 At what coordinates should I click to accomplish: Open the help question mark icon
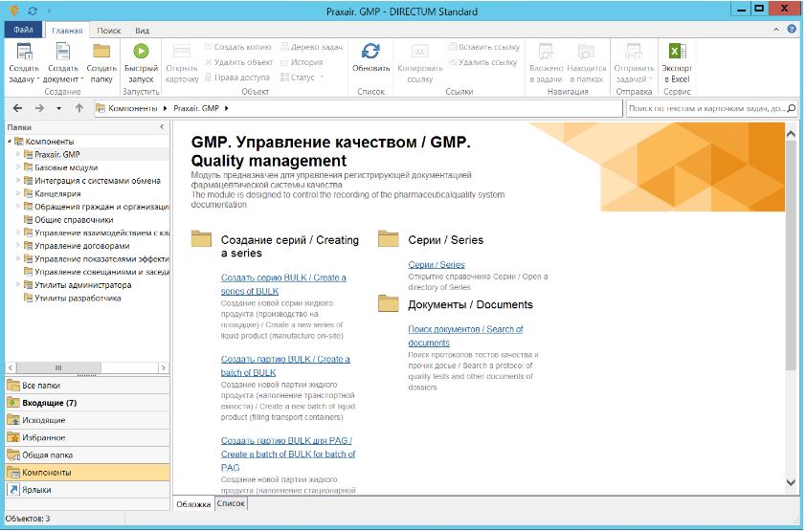(x=792, y=30)
